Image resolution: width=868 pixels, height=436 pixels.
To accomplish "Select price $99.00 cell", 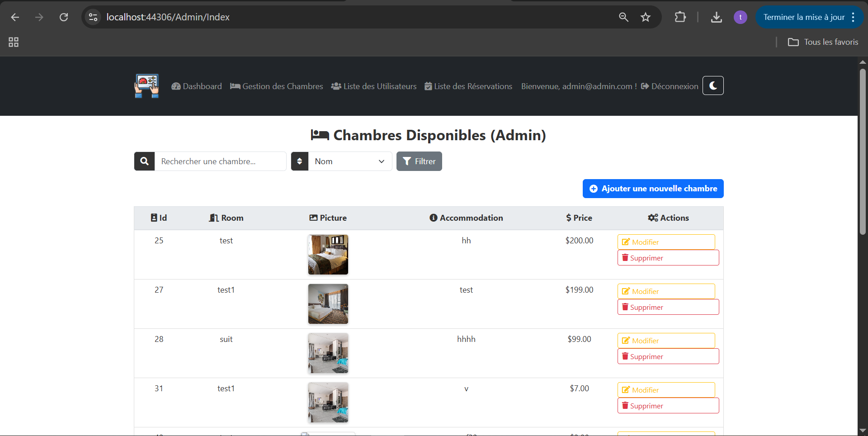I will coord(579,339).
